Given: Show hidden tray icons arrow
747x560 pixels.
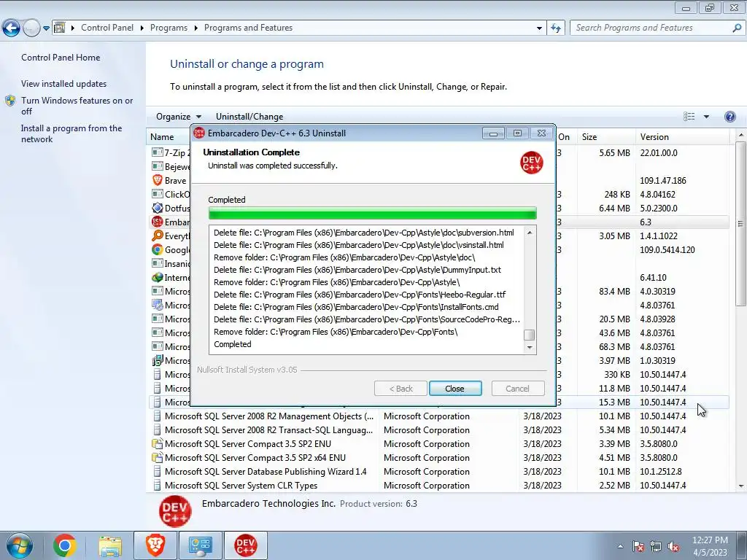Looking at the screenshot, I should click(x=620, y=545).
